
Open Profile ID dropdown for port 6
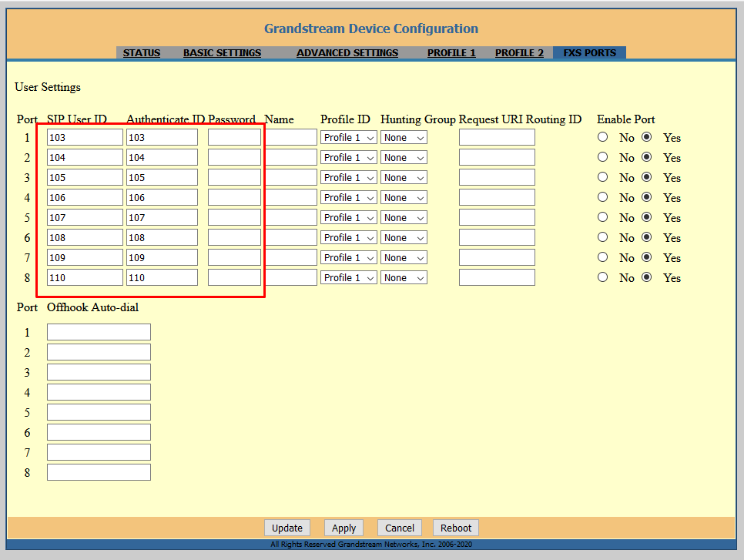pos(348,238)
